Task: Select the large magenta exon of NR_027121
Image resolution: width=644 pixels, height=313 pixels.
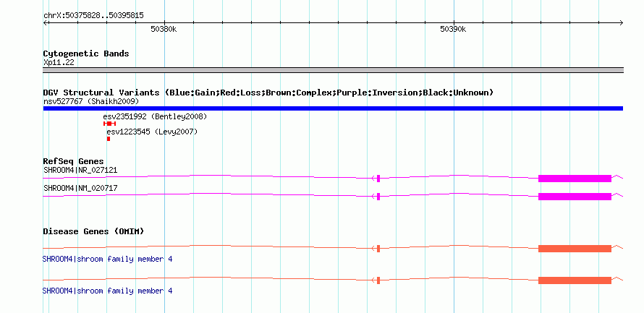Action: (x=575, y=178)
